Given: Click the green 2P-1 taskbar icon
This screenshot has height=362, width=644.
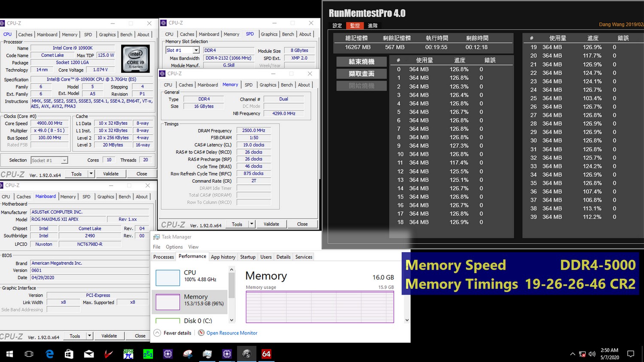Looking at the screenshot, I should [x=148, y=354].
